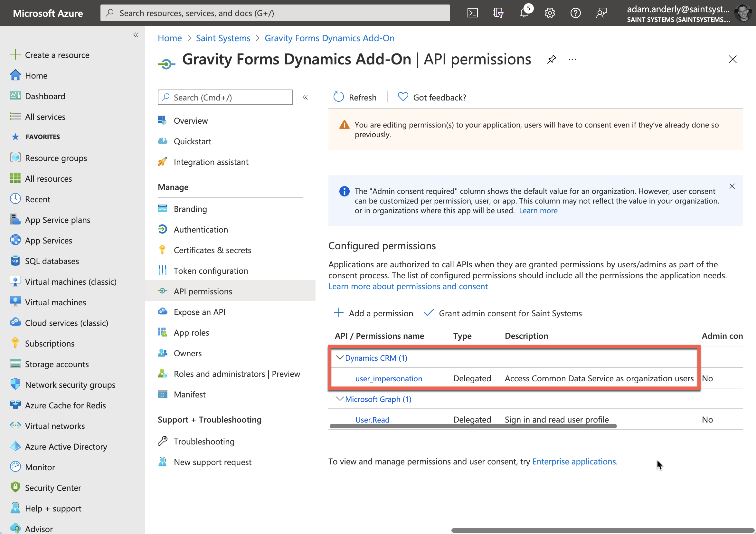Image resolution: width=756 pixels, height=534 pixels.
Task: Open the Enterprise applications link
Action: tap(574, 462)
